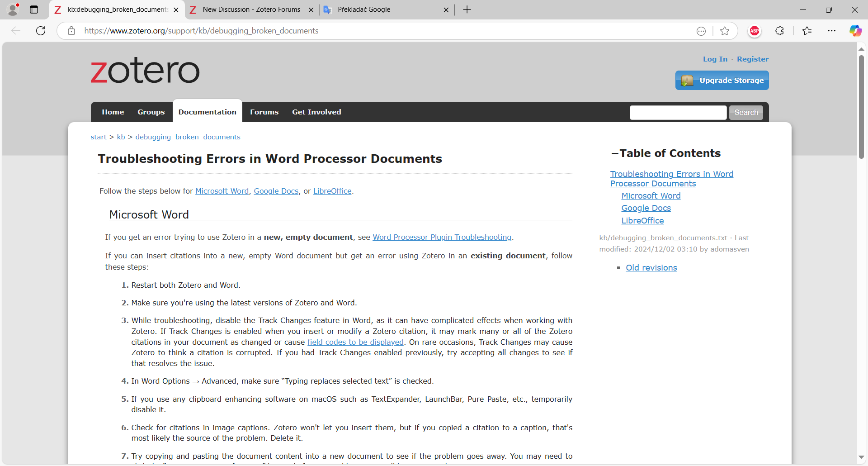
Task: Open the Forums navigation item
Action: [264, 112]
